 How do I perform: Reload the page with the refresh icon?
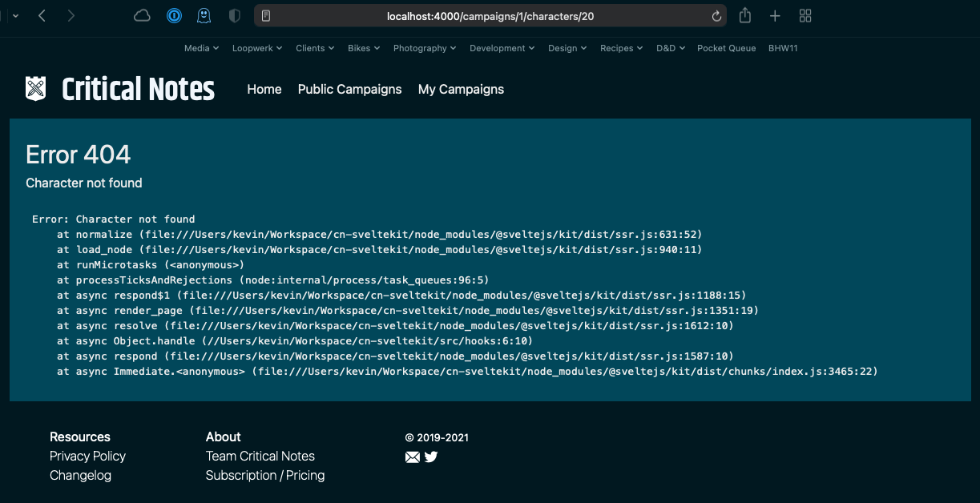(716, 16)
